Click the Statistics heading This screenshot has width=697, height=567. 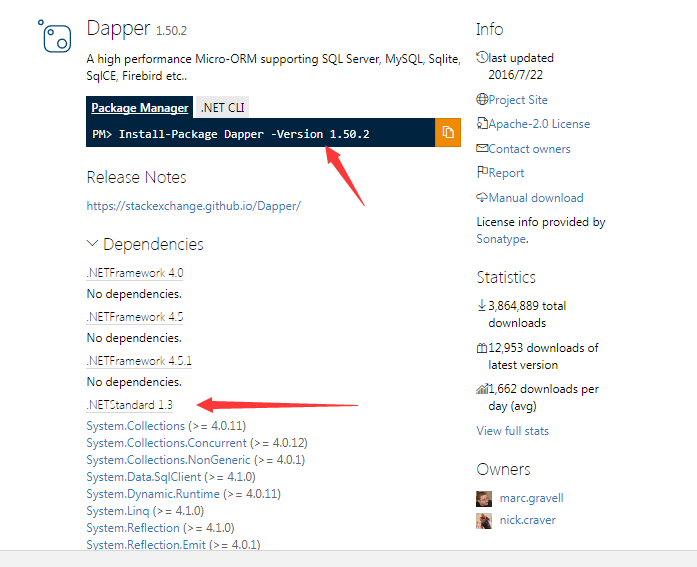coord(506,277)
